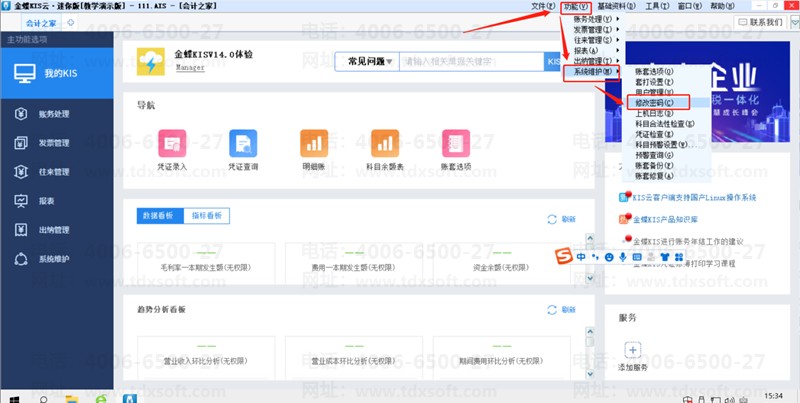Choose 修改密码 in the submenu
Screen dimensions: 800x403
[x=657, y=103]
